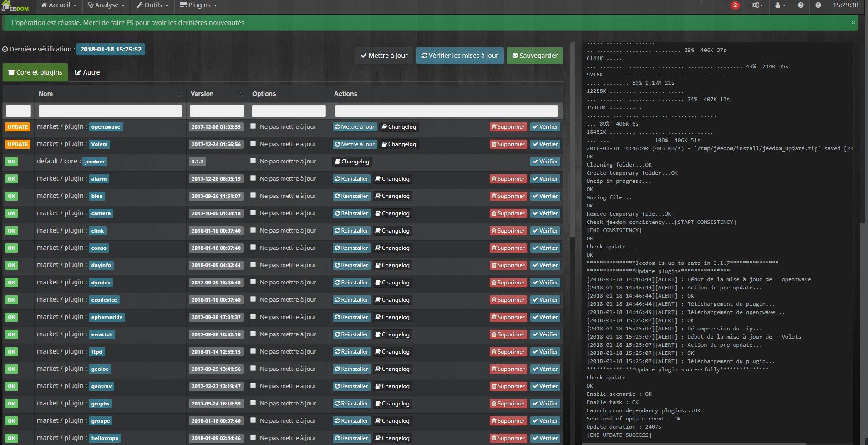Image resolution: width=868 pixels, height=445 pixels.
Task: Open the Accueil menu
Action: coord(58,5)
